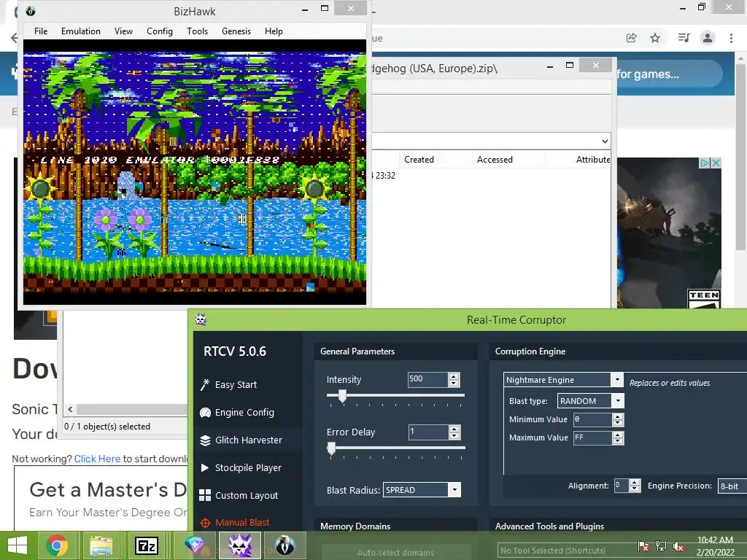Viewport: 747px width, 560px height.
Task: Switch to BizHawk in the taskbar
Action: coord(285,545)
